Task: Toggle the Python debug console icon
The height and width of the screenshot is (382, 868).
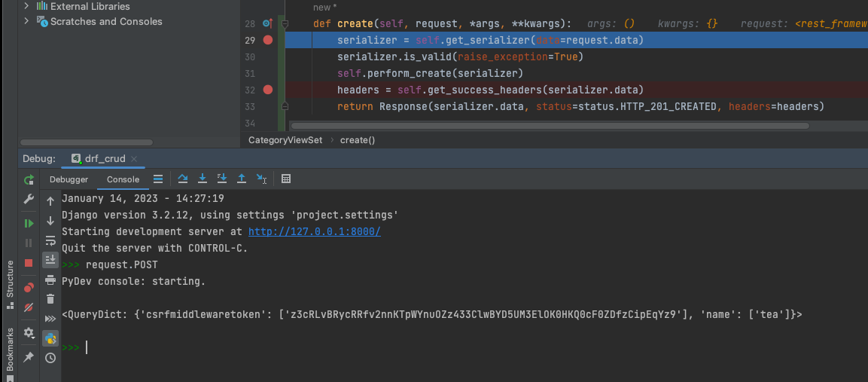Action: pyautogui.click(x=50, y=338)
